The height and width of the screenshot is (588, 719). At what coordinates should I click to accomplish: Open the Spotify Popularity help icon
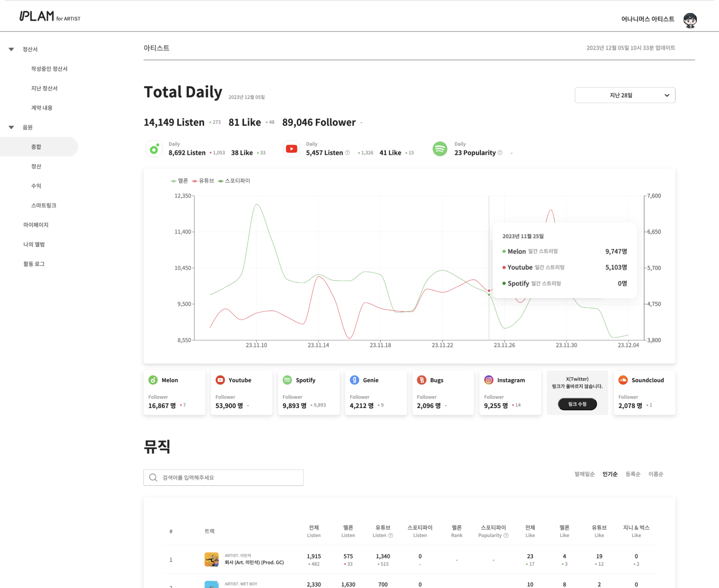pyautogui.click(x=500, y=153)
